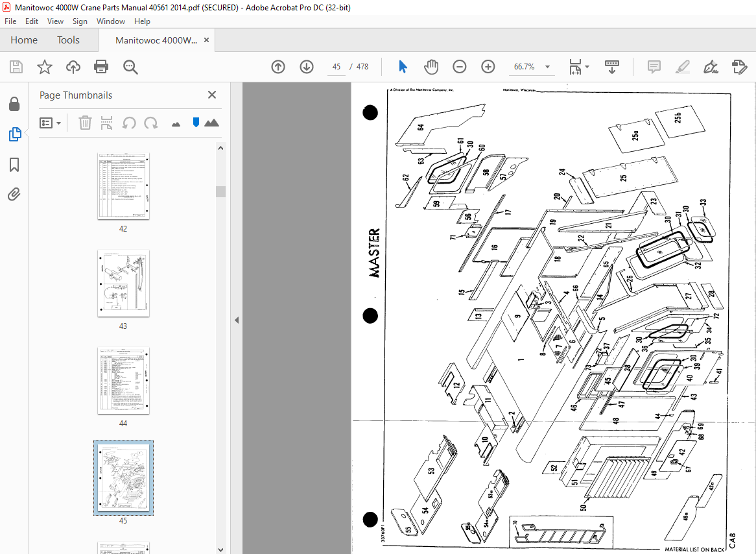Open the Window menu
This screenshot has height=554, width=756.
pyautogui.click(x=110, y=21)
